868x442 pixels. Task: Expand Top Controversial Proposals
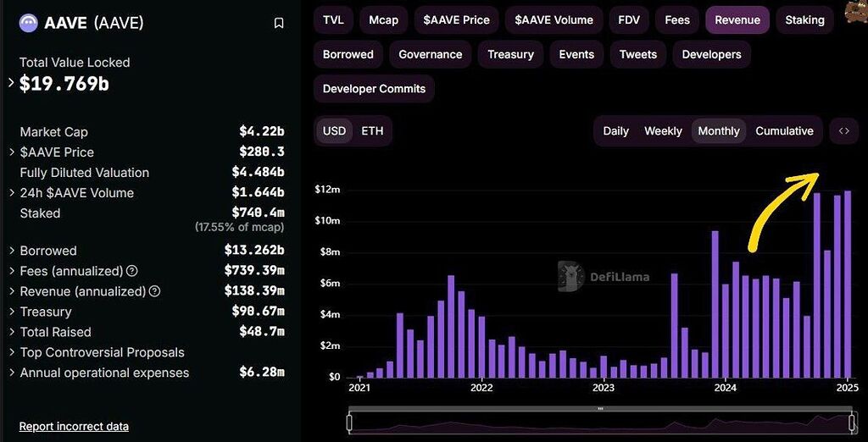[x=11, y=353]
